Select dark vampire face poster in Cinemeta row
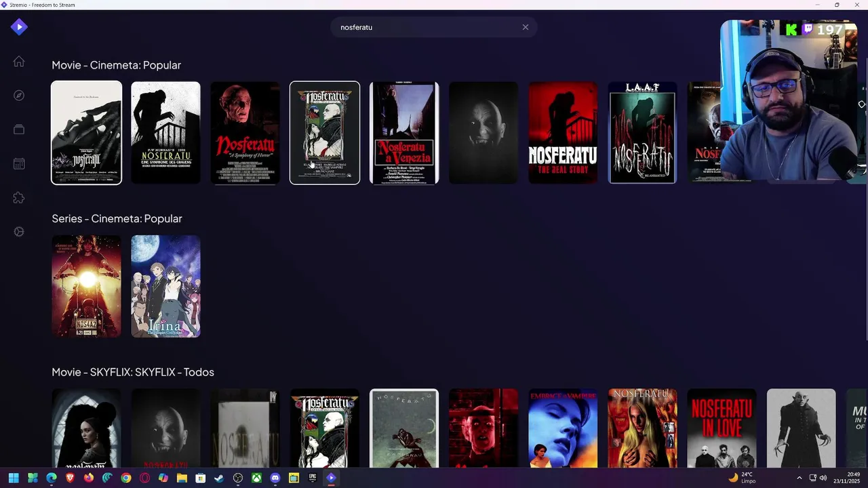This screenshot has width=868, height=488. click(x=484, y=133)
